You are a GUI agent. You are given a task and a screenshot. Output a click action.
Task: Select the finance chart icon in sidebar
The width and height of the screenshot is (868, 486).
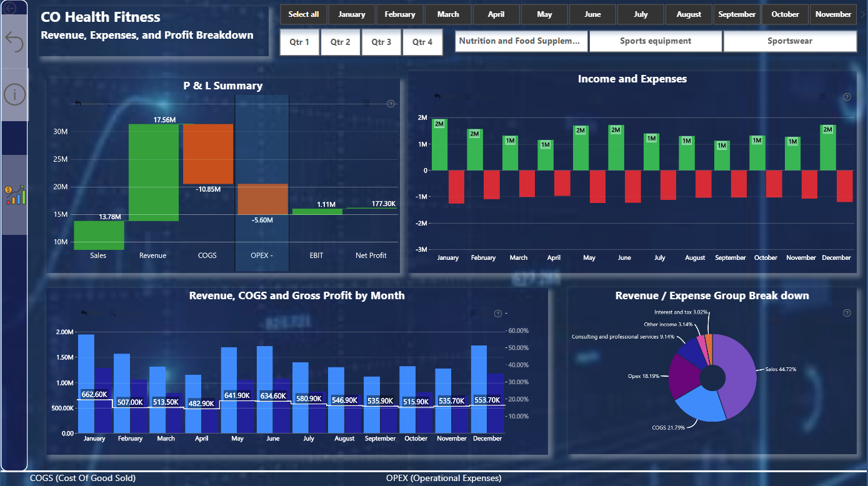point(15,194)
